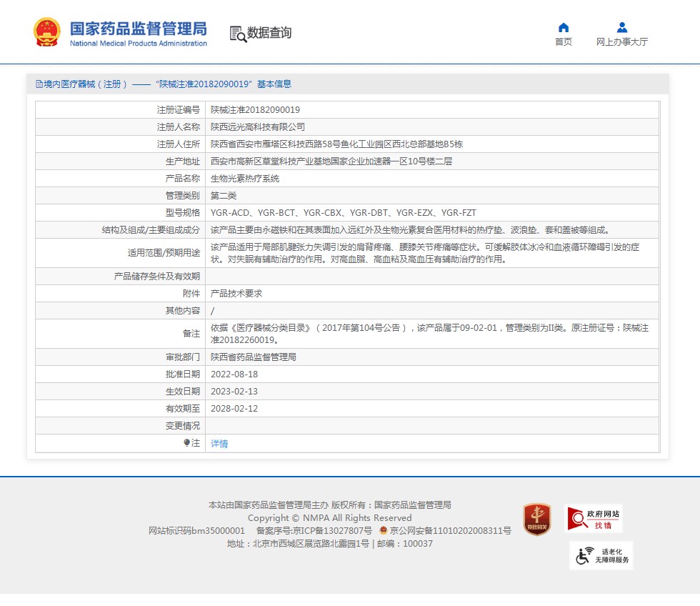Click the 生产地址 address value
Screen dimensions: 700x606
(331, 162)
